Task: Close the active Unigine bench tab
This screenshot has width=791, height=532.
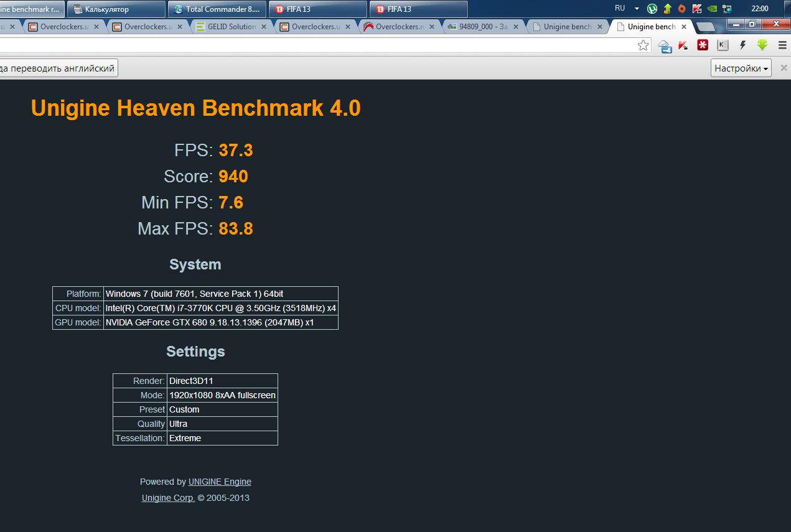Action: tap(684, 27)
